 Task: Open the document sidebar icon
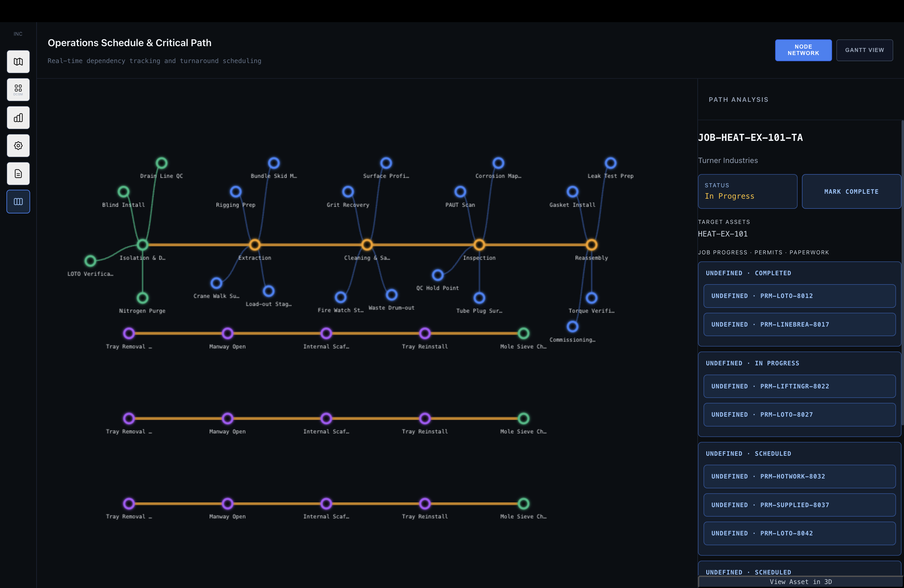pos(18,173)
